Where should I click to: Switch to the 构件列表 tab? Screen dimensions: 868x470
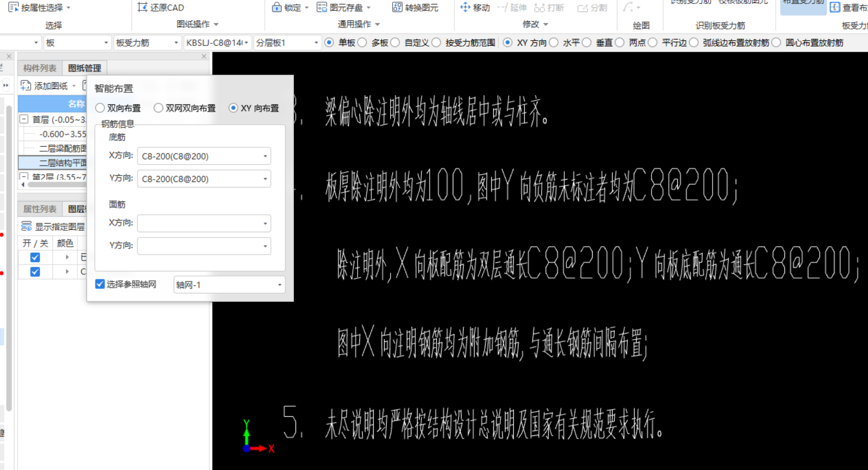pos(40,68)
